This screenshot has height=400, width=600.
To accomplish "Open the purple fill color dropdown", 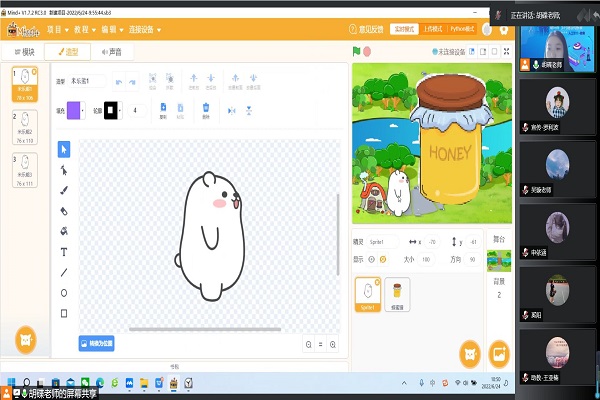I will [76, 110].
